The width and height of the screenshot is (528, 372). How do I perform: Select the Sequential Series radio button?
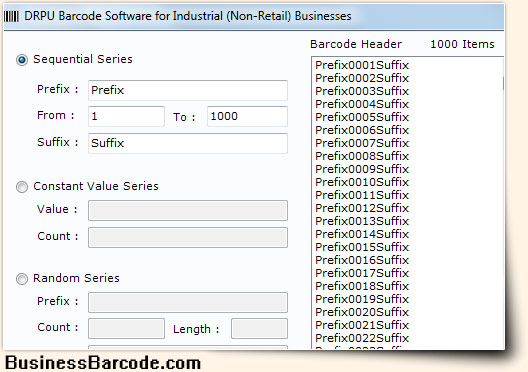pos(22,60)
